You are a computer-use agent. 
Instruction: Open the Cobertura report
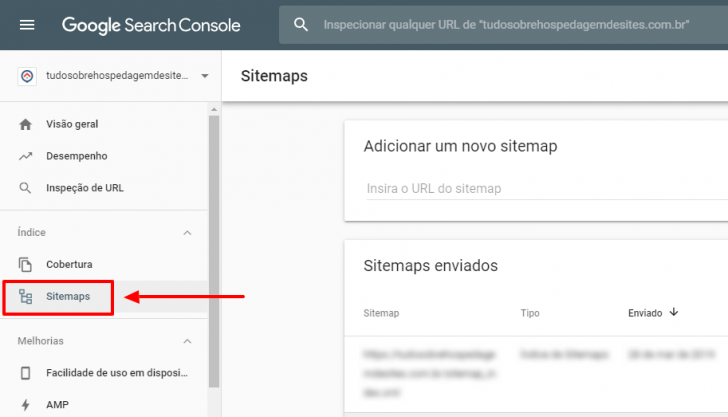click(69, 264)
